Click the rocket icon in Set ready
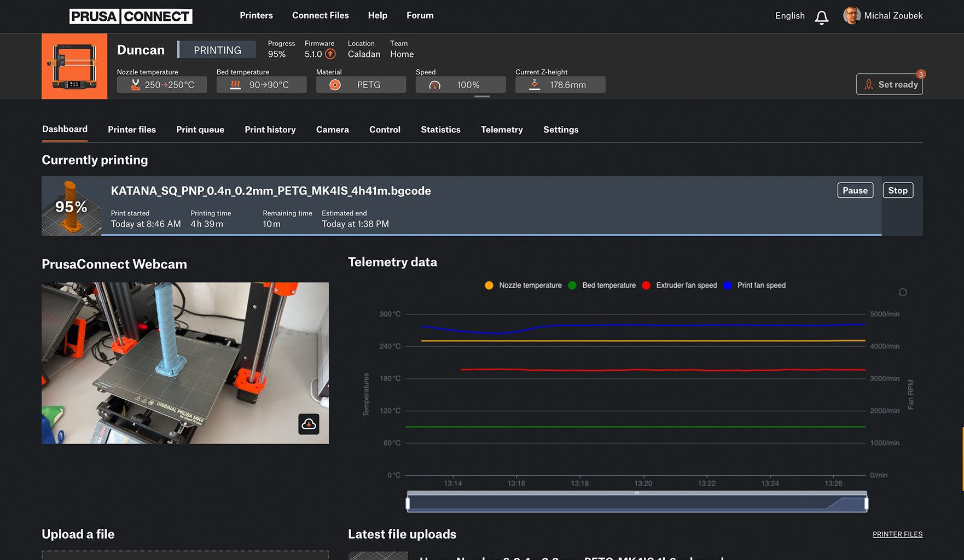964x560 pixels. 869,84
